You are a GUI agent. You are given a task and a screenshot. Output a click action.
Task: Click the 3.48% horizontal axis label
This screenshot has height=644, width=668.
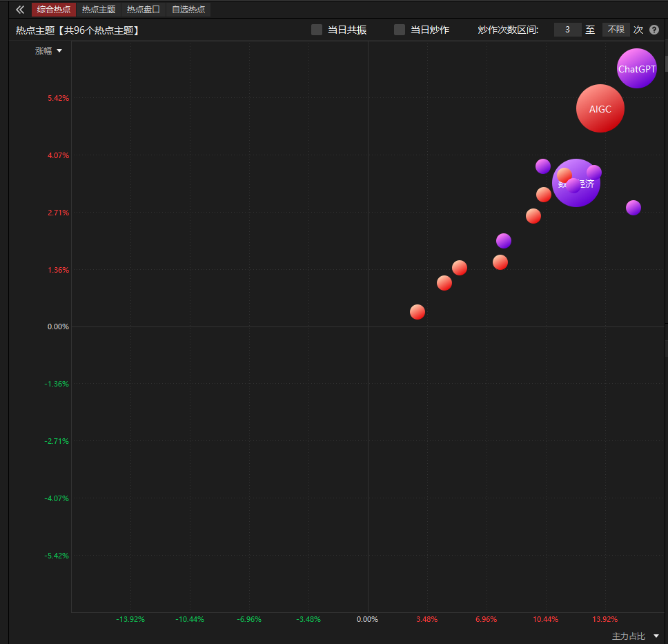pyautogui.click(x=427, y=619)
